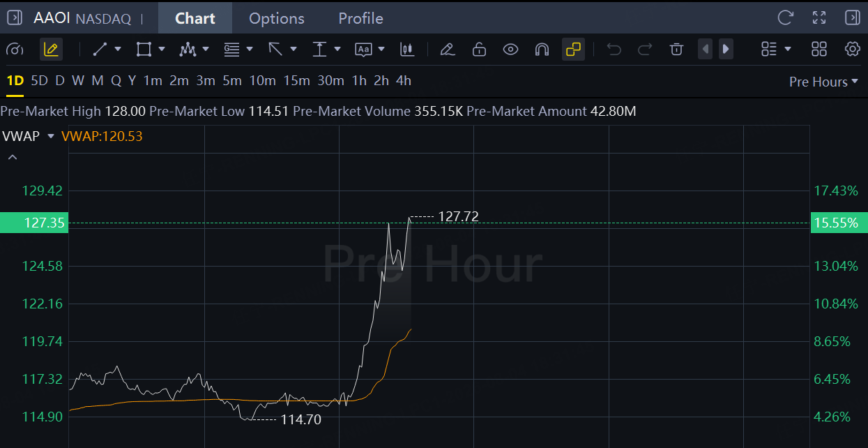
Task: Select the Y yearly timeframe
Action: tap(132, 81)
